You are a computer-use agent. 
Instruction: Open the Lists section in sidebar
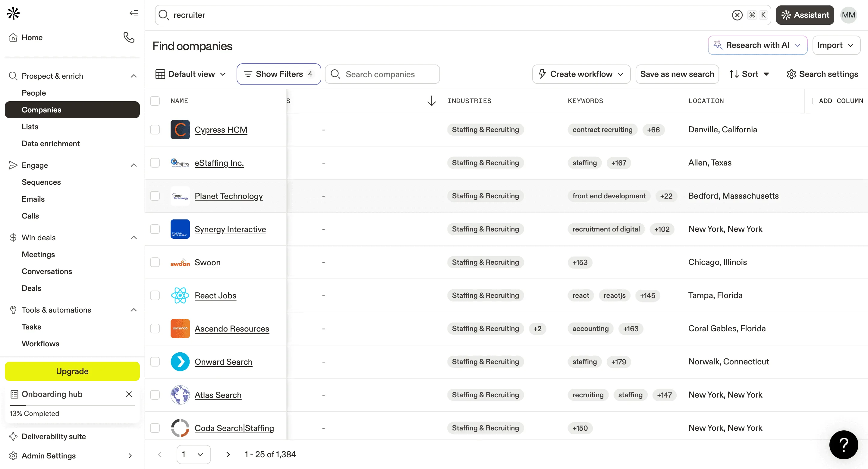click(30, 126)
